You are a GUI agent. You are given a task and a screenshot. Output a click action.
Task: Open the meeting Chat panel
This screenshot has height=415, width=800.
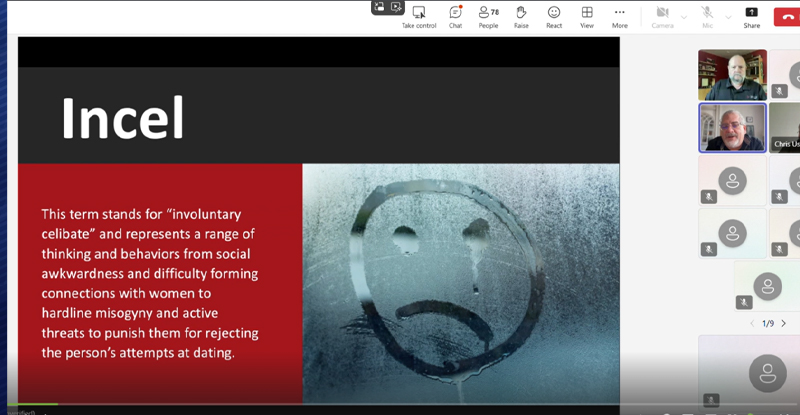[455, 17]
